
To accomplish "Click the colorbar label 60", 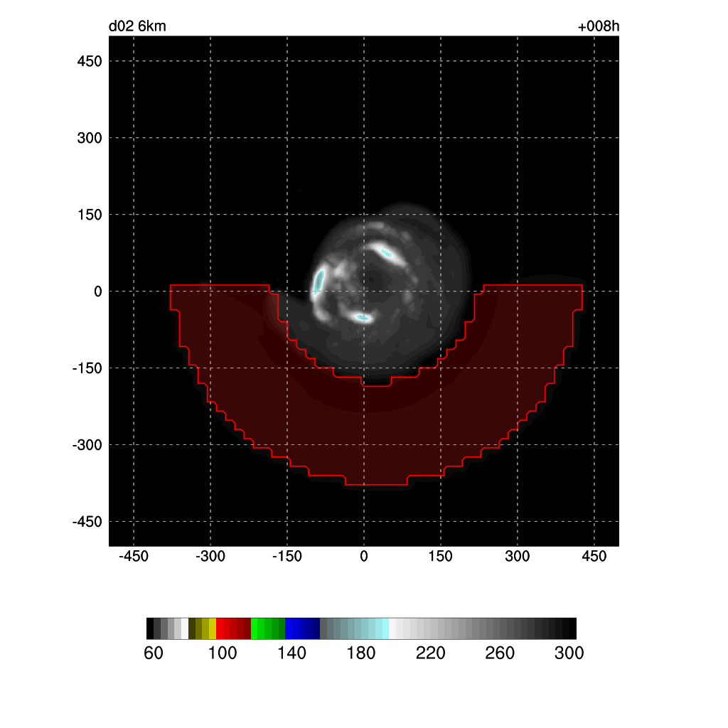I will (154, 653).
